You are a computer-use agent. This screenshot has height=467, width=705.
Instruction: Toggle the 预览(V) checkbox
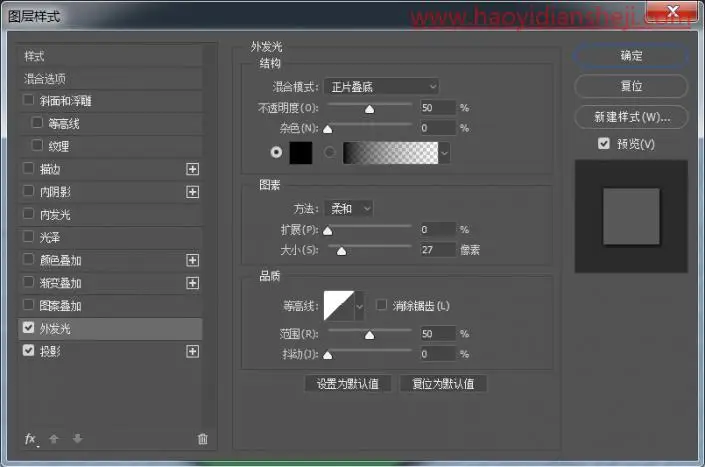604,143
